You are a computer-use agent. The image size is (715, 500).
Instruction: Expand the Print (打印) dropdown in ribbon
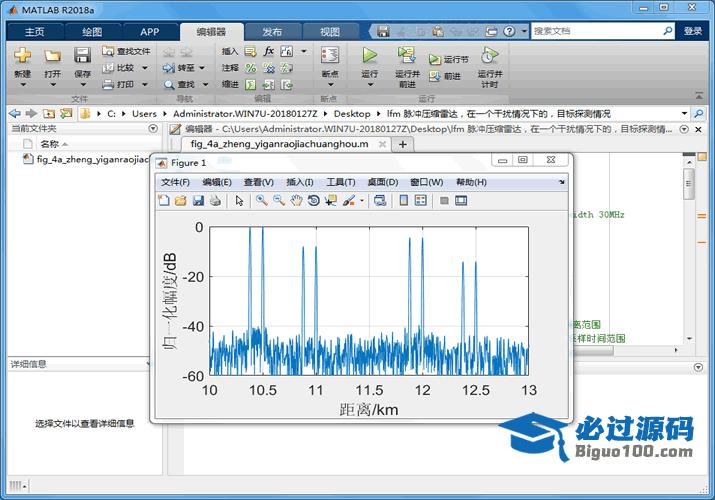coord(145,85)
